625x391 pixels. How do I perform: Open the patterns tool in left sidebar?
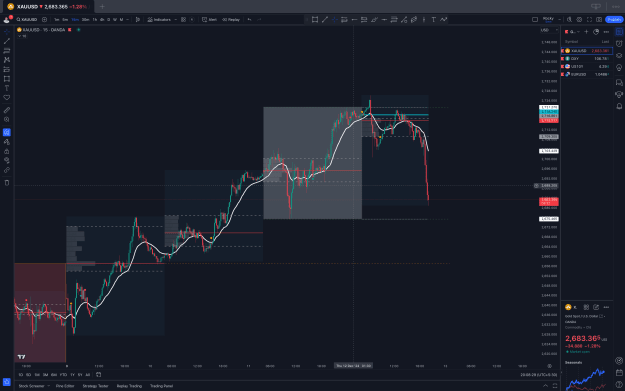point(7,60)
